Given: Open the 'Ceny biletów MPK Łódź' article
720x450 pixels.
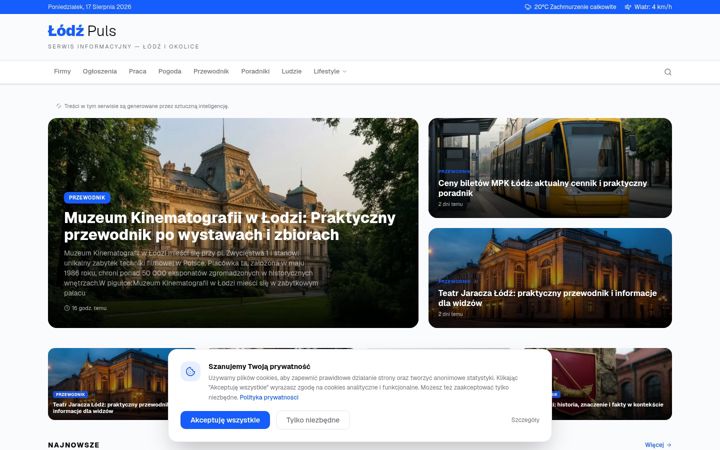Looking at the screenshot, I should [x=542, y=188].
